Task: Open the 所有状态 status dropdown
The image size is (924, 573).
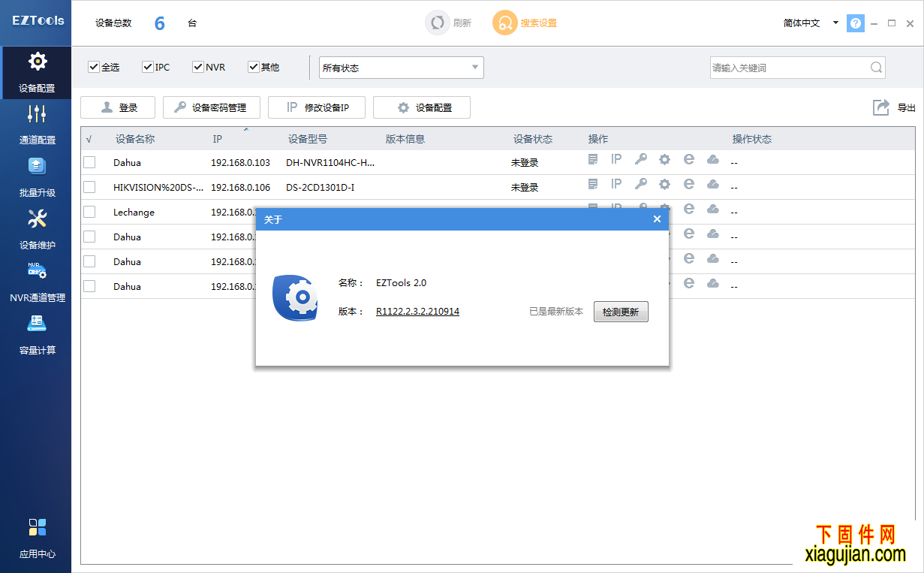Action: tap(402, 68)
